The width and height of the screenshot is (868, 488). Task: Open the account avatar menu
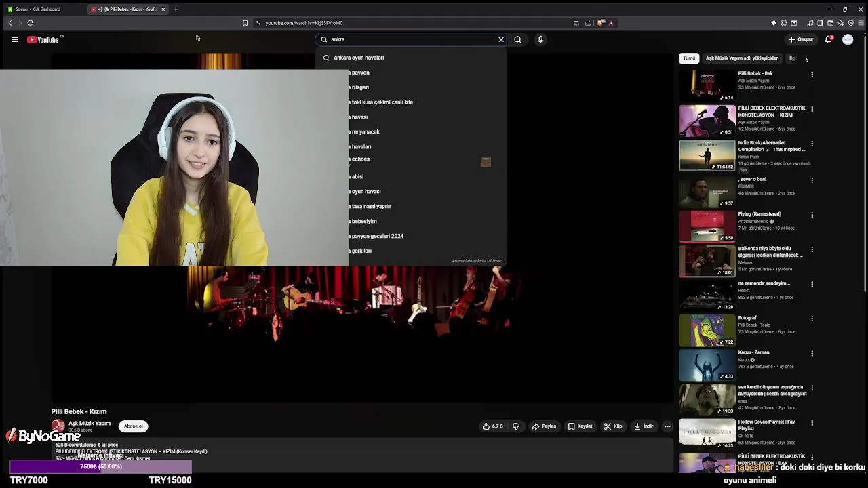pyautogui.click(x=848, y=39)
